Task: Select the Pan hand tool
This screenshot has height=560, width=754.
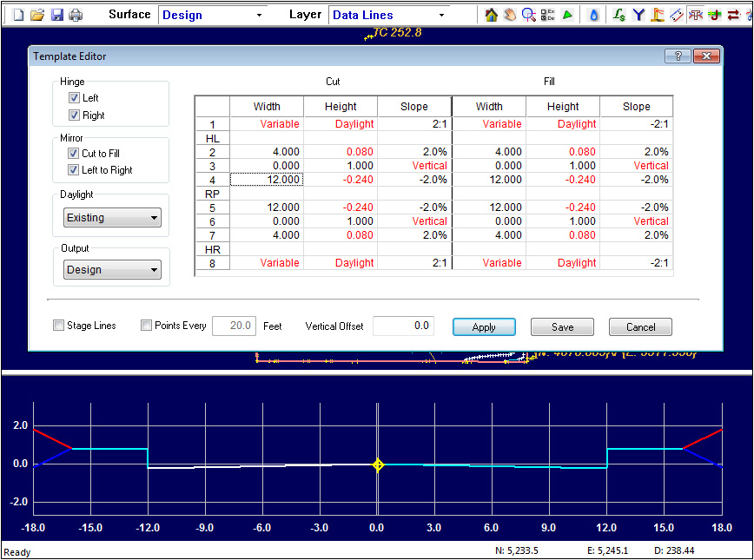Action: tap(510, 15)
